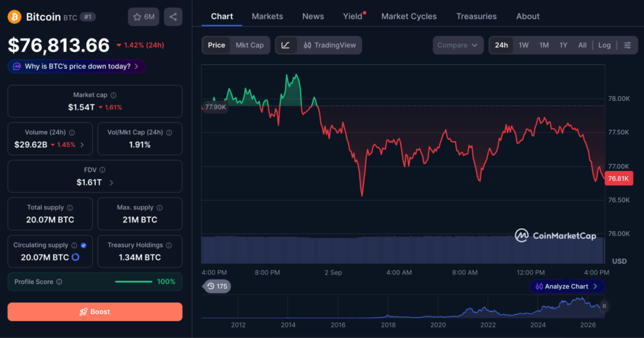
Task: Open the Treasuries tab
Action: coord(476,16)
